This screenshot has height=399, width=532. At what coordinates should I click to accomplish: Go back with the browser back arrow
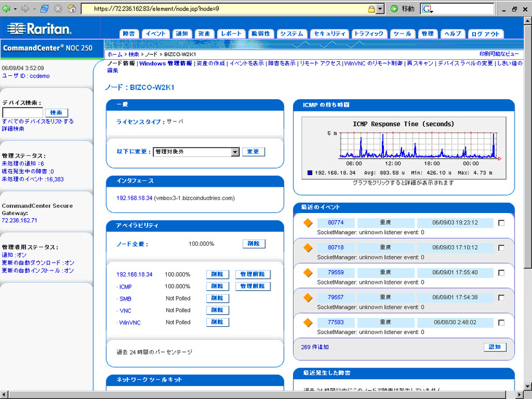point(6,8)
